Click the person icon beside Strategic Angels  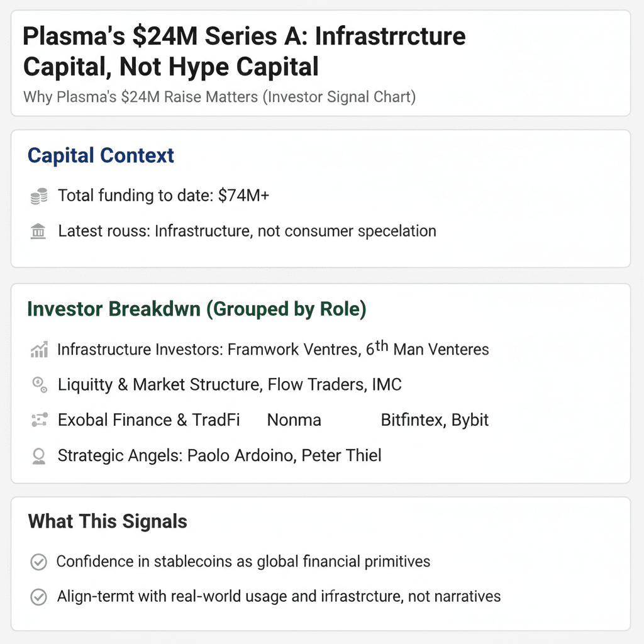[38, 456]
